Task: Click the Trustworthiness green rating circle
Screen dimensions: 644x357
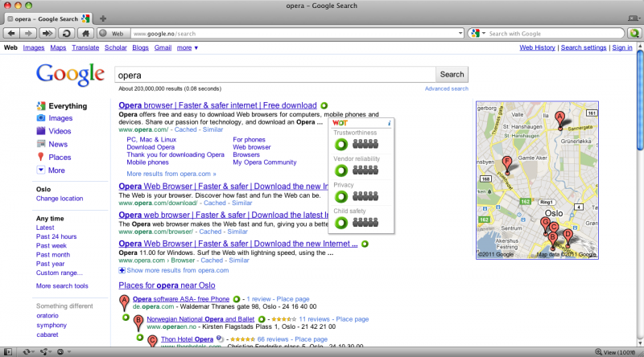Action: click(341, 145)
